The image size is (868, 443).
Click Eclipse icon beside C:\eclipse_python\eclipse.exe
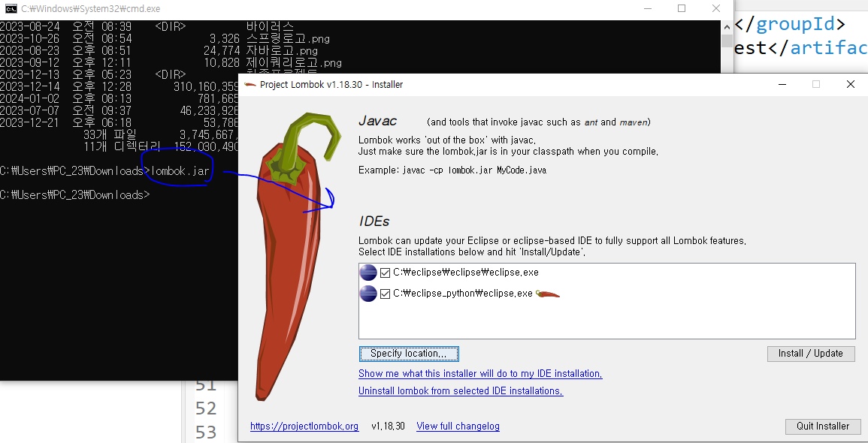click(x=368, y=294)
